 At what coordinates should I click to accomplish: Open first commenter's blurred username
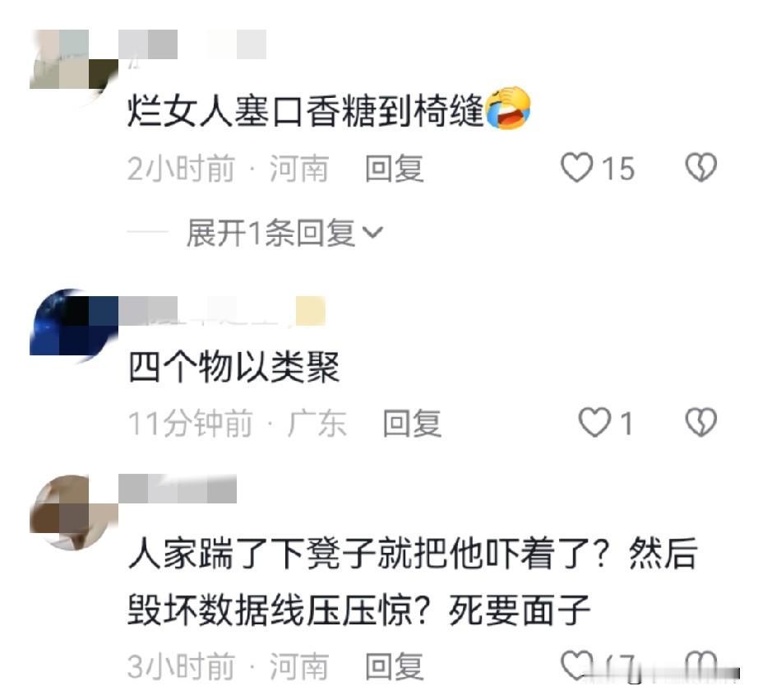[x=192, y=44]
